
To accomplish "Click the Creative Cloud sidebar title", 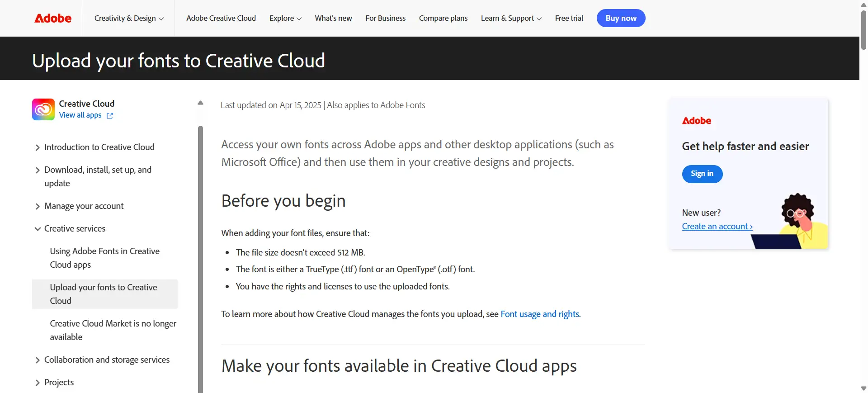I will [x=86, y=104].
